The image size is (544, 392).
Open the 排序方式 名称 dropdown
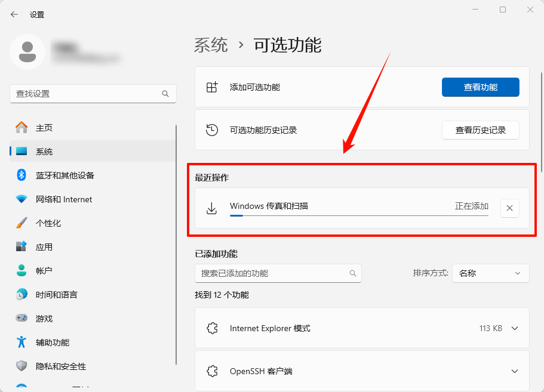click(490, 273)
